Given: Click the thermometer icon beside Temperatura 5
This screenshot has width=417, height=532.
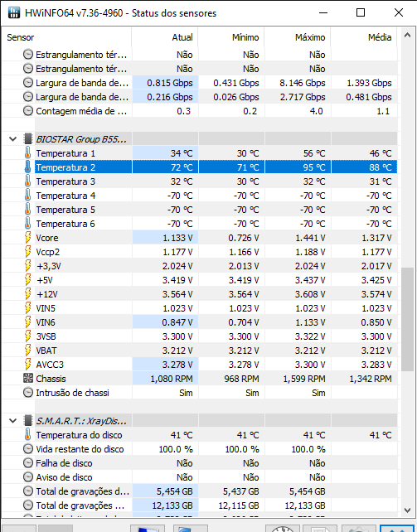Looking at the screenshot, I should (28, 210).
